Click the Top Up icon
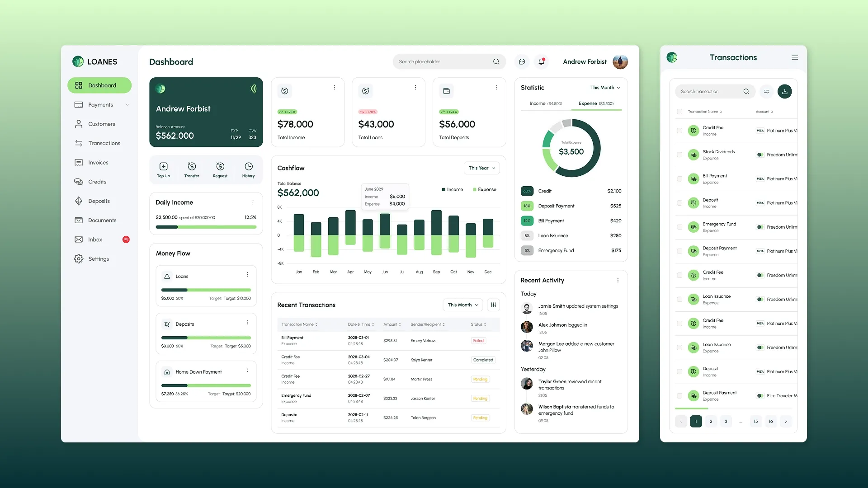868x488 pixels. pos(163,167)
